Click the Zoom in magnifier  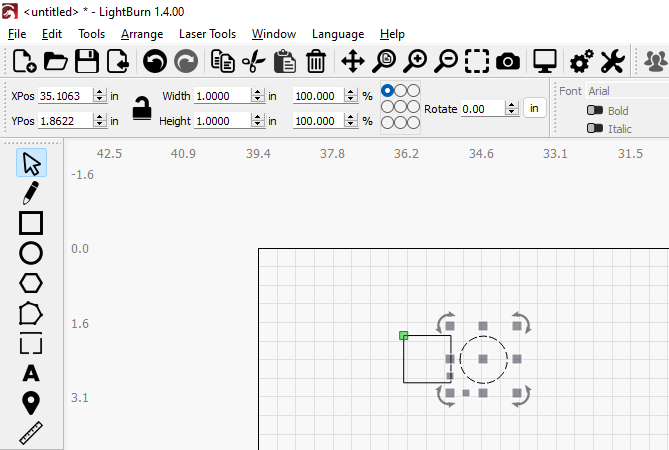coord(415,61)
